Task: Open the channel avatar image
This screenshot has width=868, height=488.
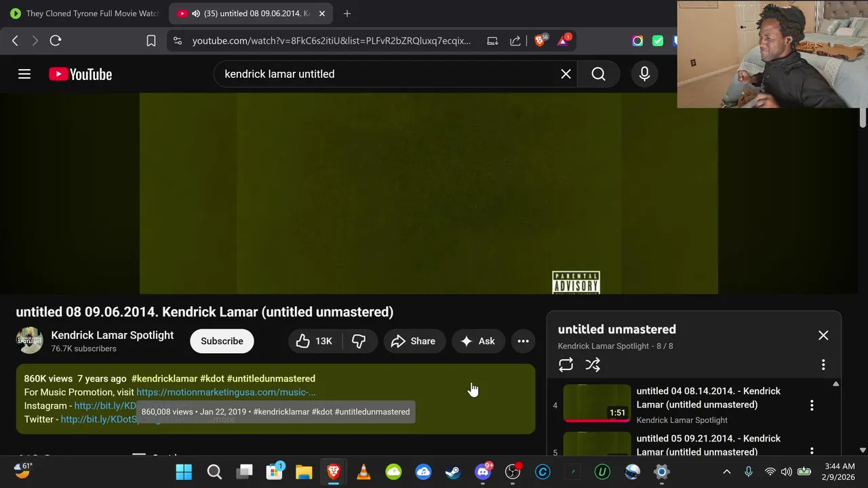Action: pyautogui.click(x=29, y=341)
